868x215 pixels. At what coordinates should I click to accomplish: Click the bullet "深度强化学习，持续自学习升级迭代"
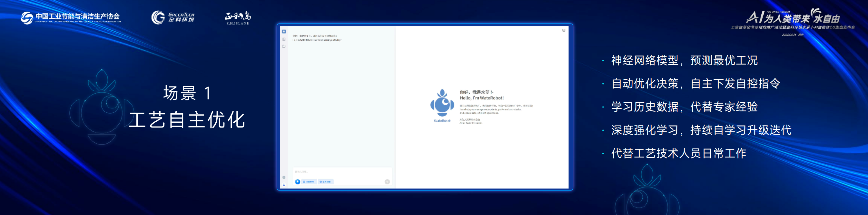[701, 130]
